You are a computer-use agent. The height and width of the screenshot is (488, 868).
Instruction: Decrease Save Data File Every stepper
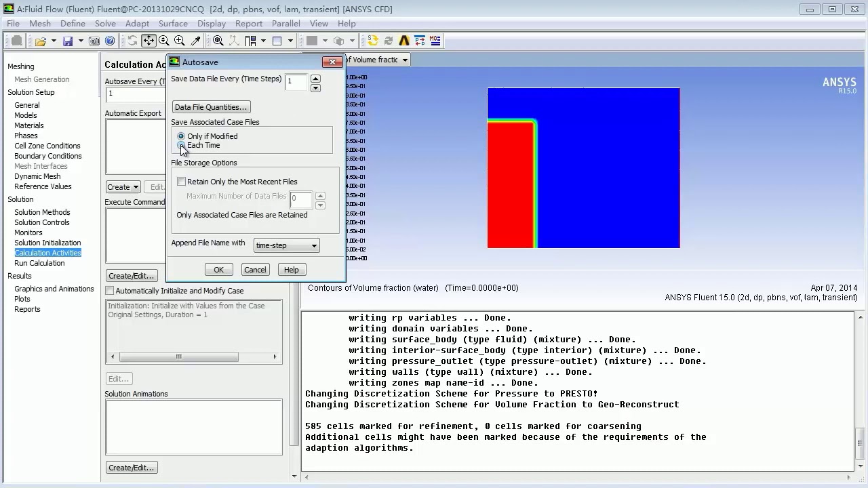[x=315, y=87]
